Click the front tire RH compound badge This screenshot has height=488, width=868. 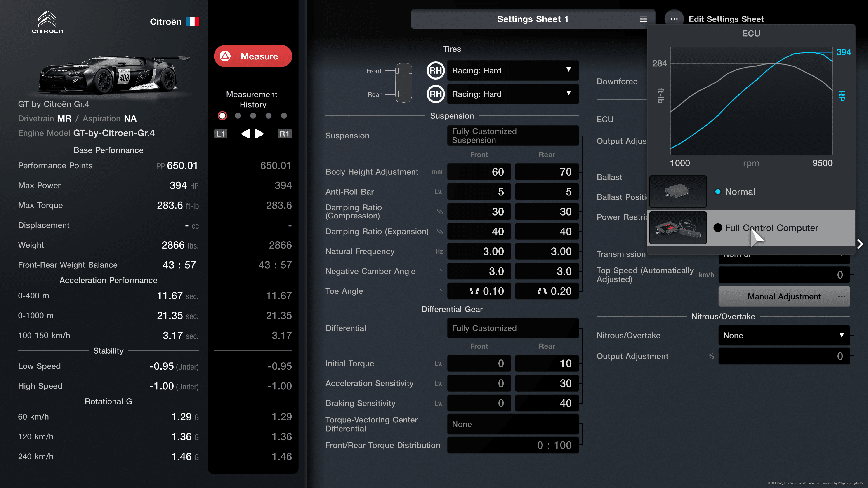click(x=436, y=70)
